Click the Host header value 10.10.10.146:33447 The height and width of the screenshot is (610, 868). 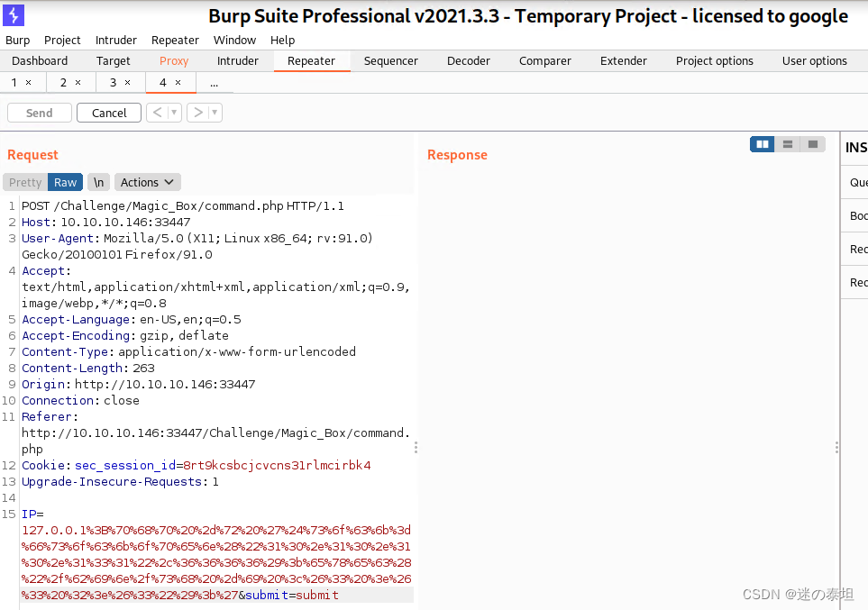(x=125, y=222)
